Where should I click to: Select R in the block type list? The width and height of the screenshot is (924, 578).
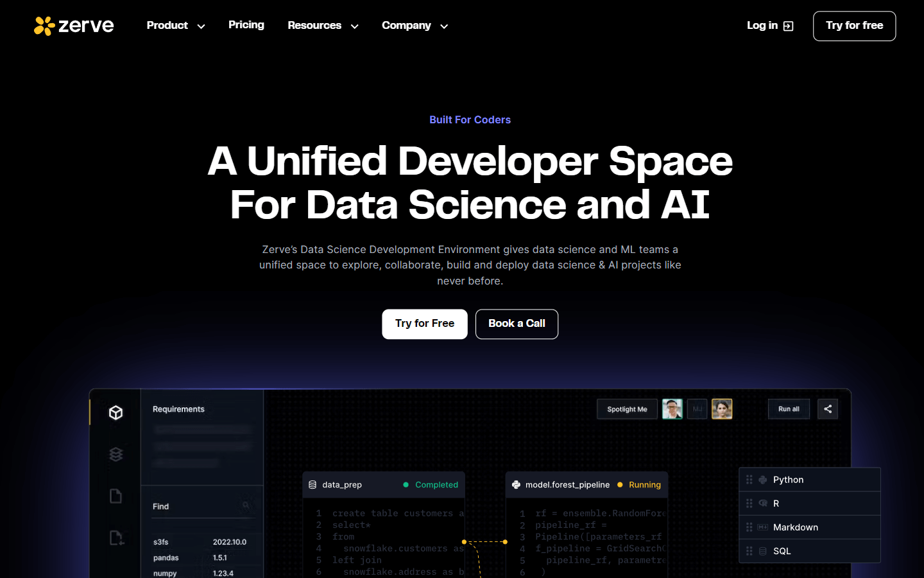[x=810, y=504]
